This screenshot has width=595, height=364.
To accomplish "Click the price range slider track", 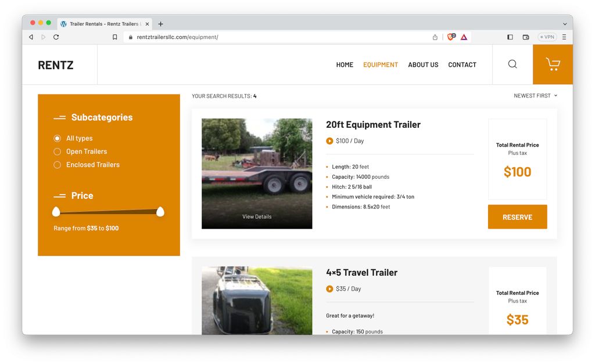I will (x=108, y=211).
